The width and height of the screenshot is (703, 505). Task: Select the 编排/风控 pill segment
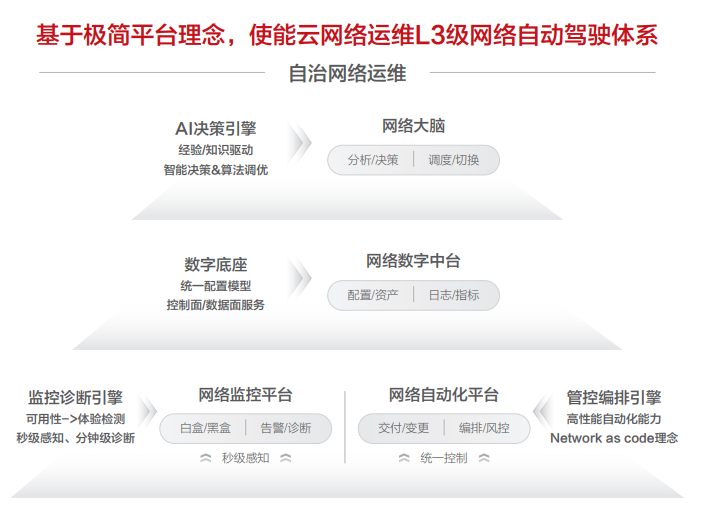click(x=484, y=428)
